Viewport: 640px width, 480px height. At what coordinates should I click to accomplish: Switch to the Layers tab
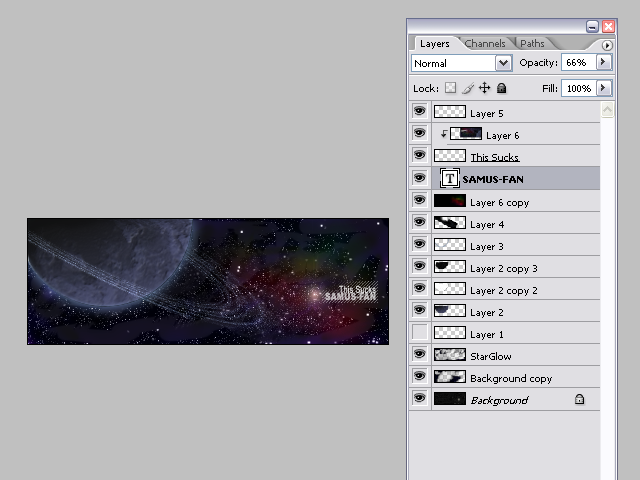(x=435, y=43)
